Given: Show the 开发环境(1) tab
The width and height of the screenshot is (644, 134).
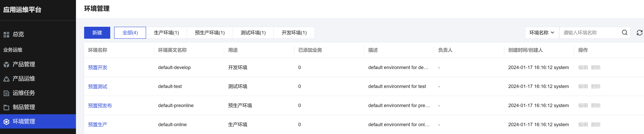Looking at the screenshot, I should click(x=294, y=33).
